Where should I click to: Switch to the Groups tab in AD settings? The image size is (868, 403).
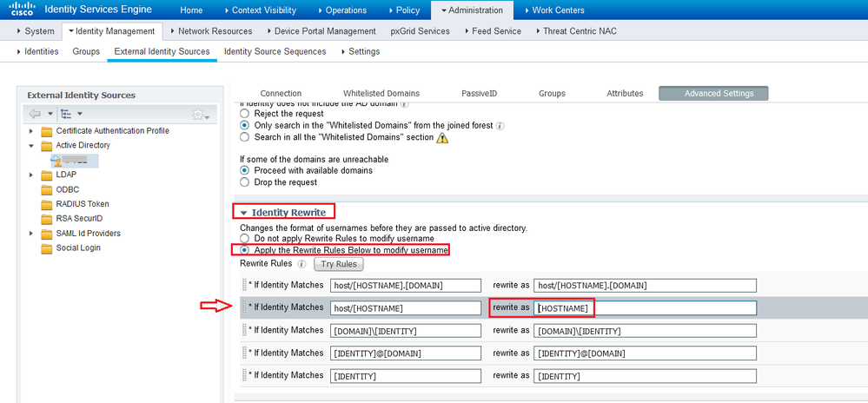click(552, 94)
